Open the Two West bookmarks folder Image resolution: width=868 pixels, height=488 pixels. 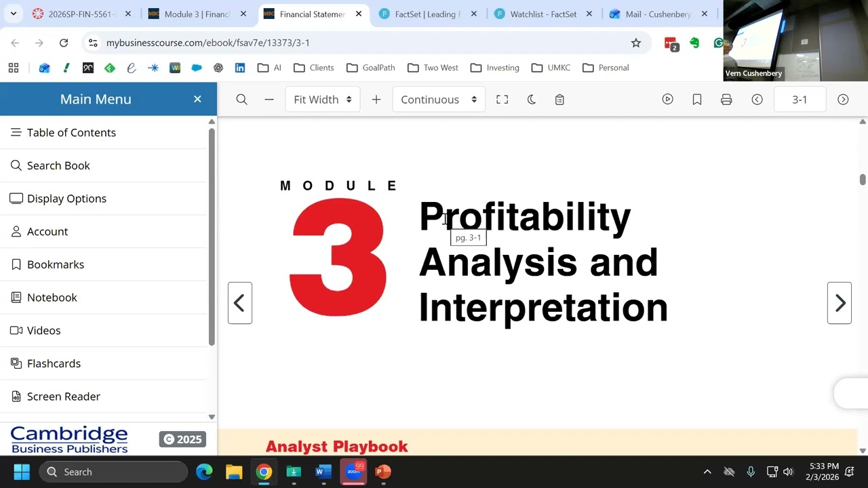pos(433,68)
